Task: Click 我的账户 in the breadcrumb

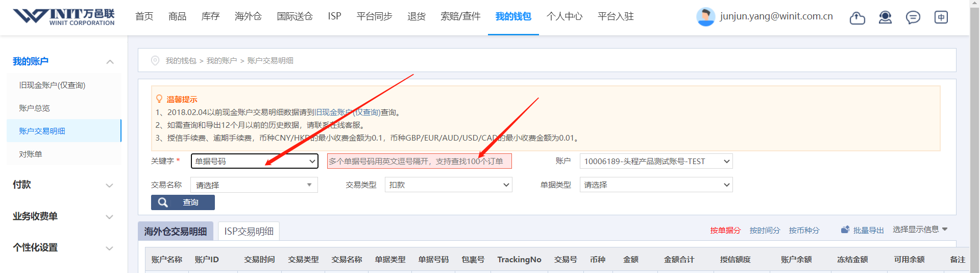Action: click(222, 60)
